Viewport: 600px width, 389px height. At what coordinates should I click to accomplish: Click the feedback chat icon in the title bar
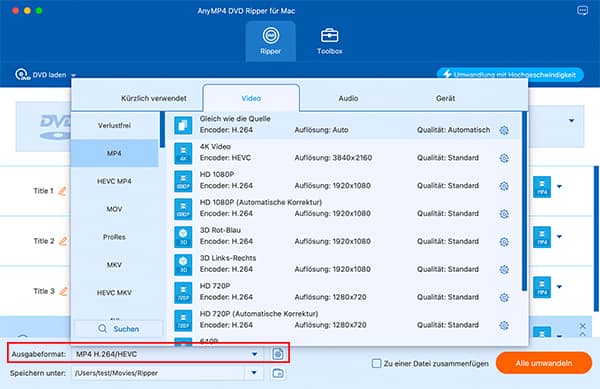[x=582, y=11]
